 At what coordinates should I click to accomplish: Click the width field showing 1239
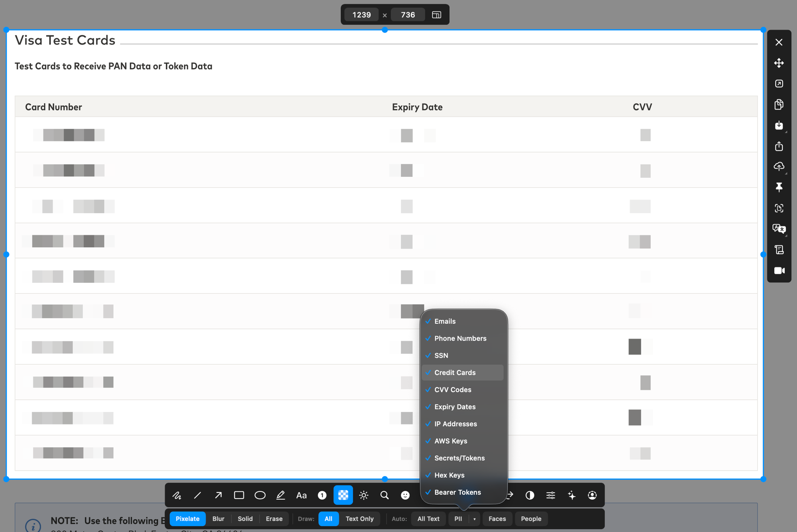(x=361, y=15)
